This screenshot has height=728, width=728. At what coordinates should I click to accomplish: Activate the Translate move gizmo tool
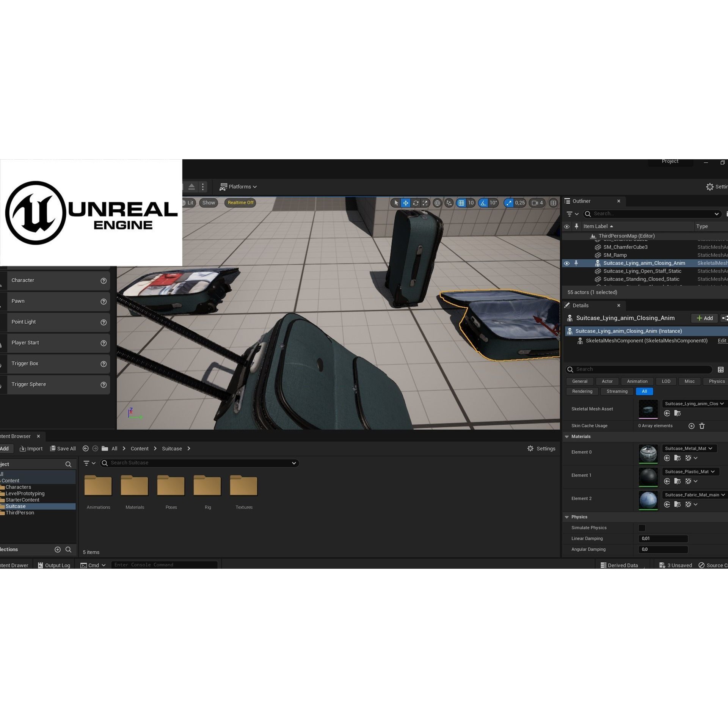pyautogui.click(x=406, y=203)
